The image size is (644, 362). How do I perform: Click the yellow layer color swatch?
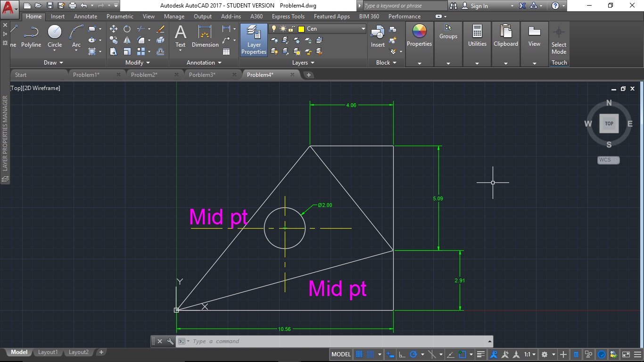(301, 29)
